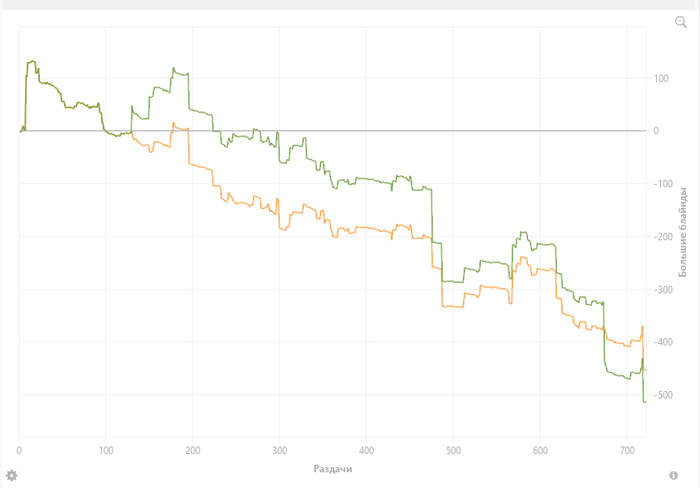700x488 pixels.
Task: Click the 600 label on x-axis
Action: 540,450
